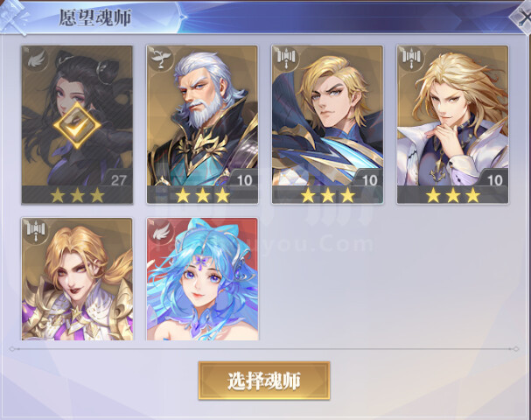The image size is (531, 420).
Task: Click the 愿望魂师 panel title
Action: tap(95, 17)
